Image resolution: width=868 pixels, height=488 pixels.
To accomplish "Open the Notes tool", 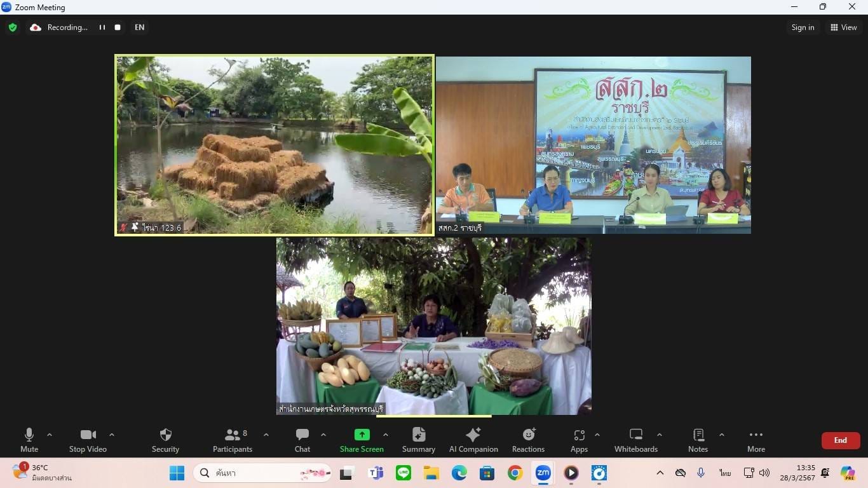I will click(x=698, y=440).
